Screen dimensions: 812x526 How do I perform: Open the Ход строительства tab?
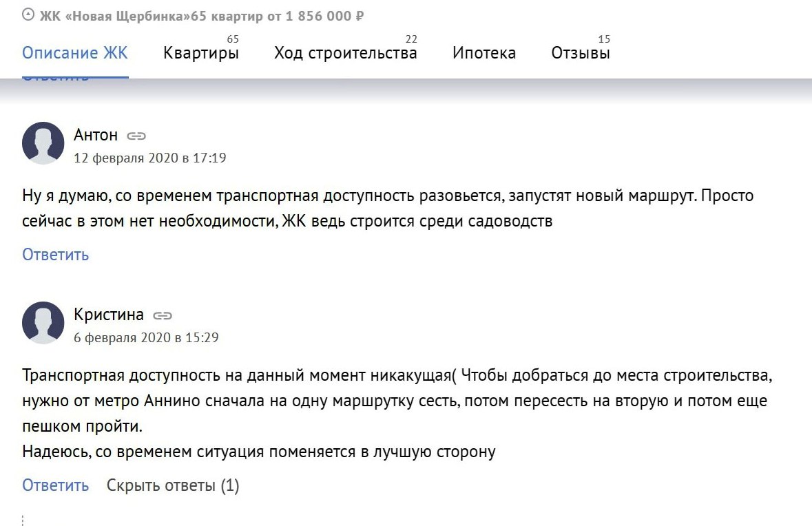(x=346, y=53)
